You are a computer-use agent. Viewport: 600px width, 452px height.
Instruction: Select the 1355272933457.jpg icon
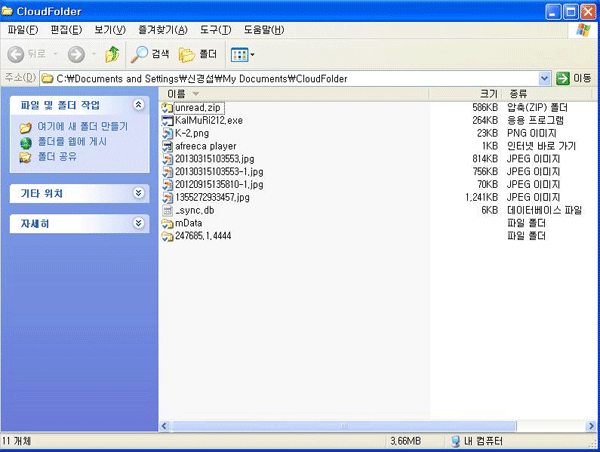(167, 197)
